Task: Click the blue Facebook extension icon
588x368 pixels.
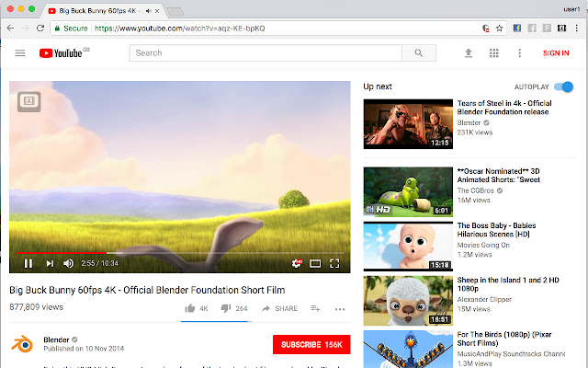Action: pyautogui.click(x=516, y=29)
